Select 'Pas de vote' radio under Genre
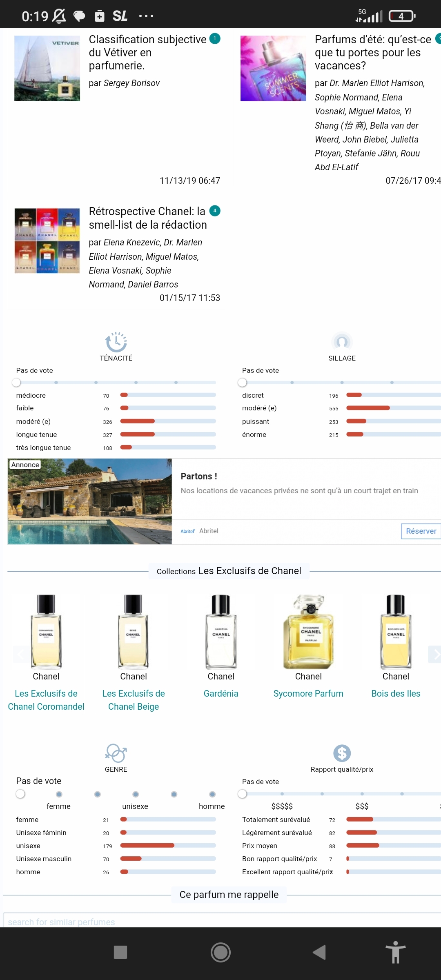441x980 pixels. tap(20, 794)
